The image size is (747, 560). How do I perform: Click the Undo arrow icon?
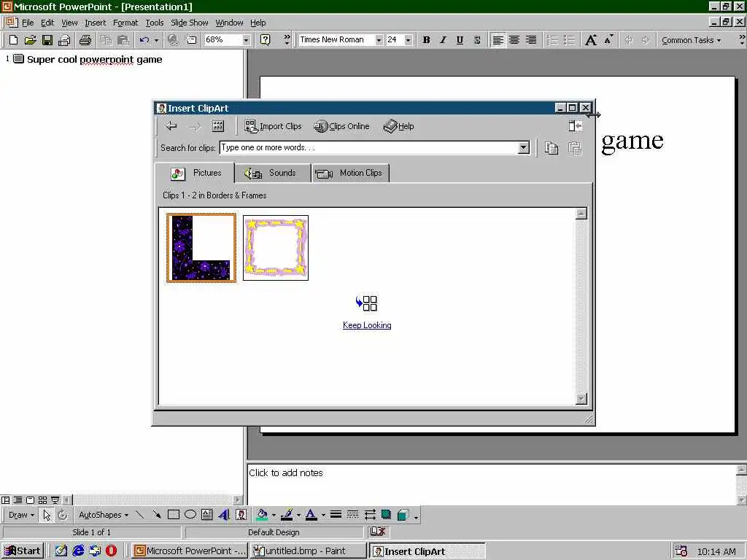click(x=144, y=40)
